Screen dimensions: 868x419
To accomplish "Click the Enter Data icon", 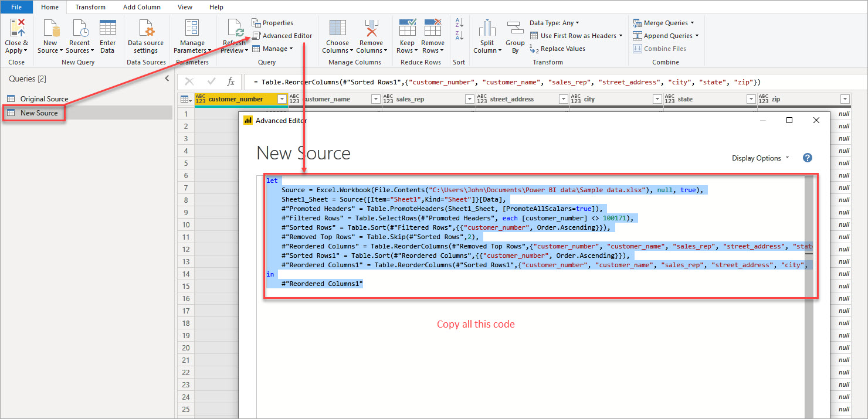I will (107, 28).
